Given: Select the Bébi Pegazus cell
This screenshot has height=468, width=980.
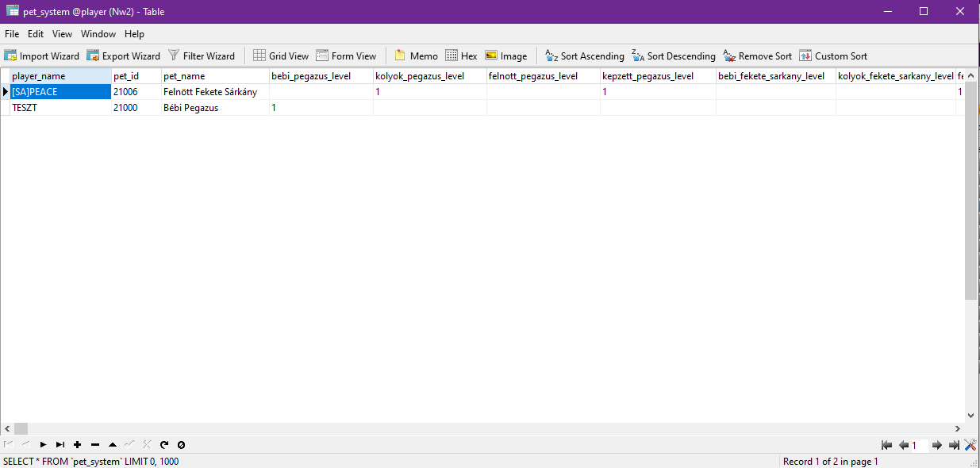Looking at the screenshot, I should (215, 108).
